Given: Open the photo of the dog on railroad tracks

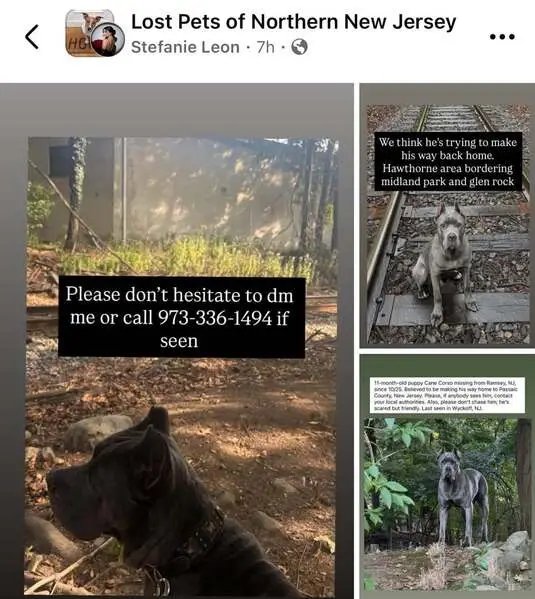Looking at the screenshot, I should pyautogui.click(x=447, y=215).
